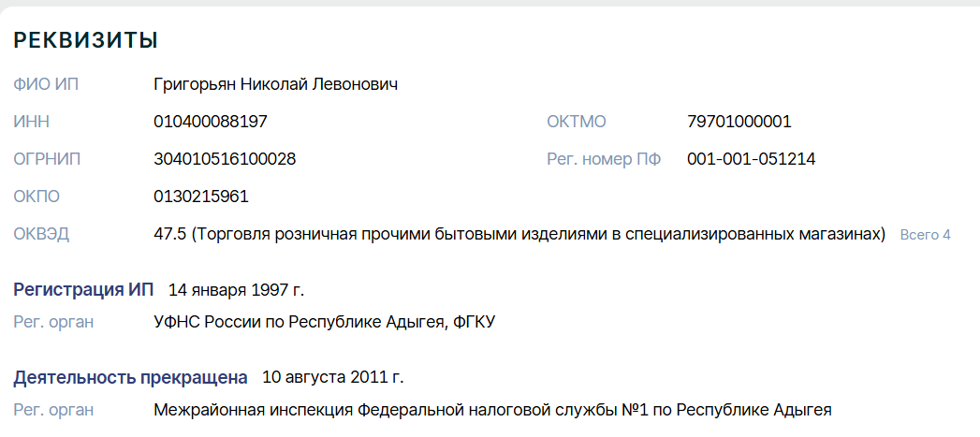Click the "Регистрация ИП" heading
This screenshot has width=980, height=437.
click(x=83, y=289)
